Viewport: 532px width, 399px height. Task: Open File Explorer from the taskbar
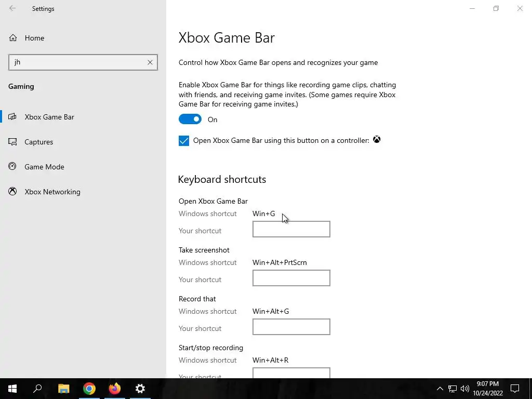63,389
